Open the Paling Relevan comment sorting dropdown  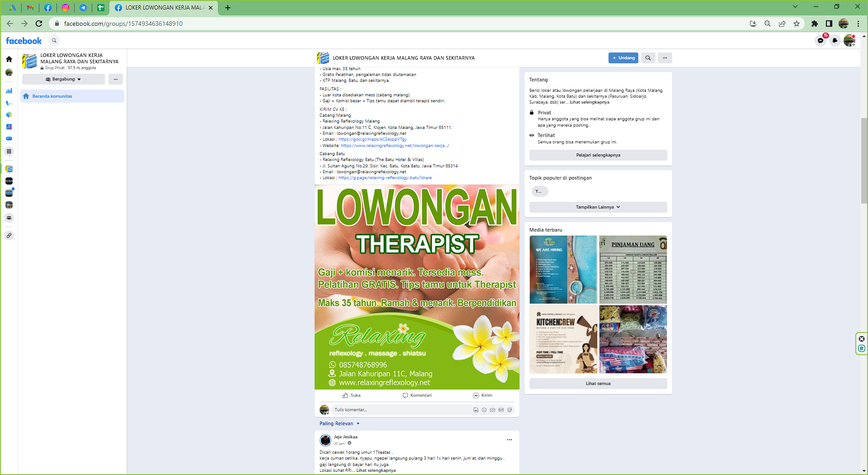(340, 424)
